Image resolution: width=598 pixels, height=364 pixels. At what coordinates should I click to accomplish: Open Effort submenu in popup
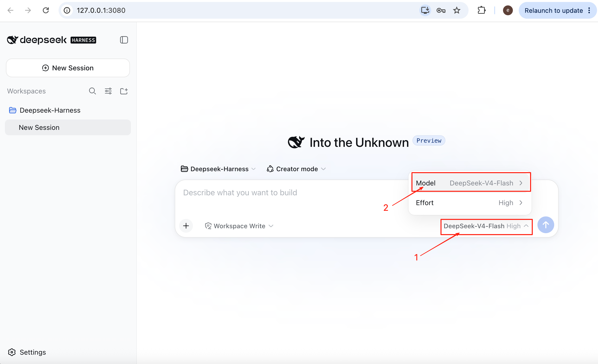tap(470, 203)
